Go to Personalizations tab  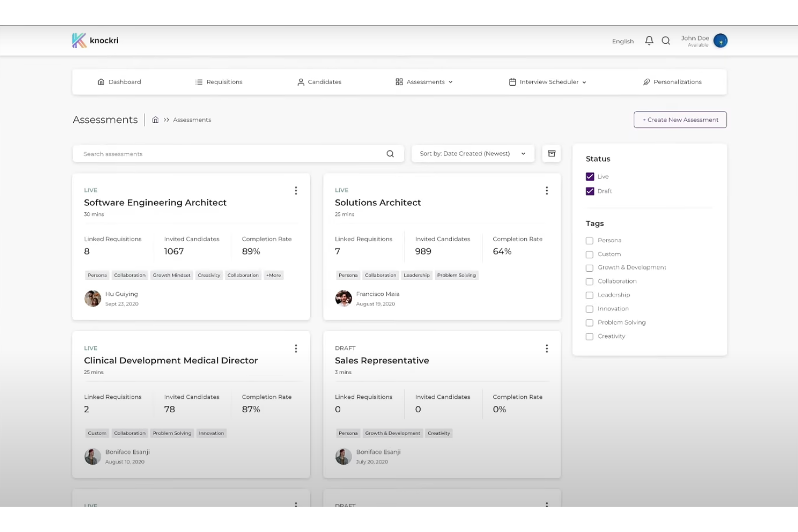pos(672,82)
